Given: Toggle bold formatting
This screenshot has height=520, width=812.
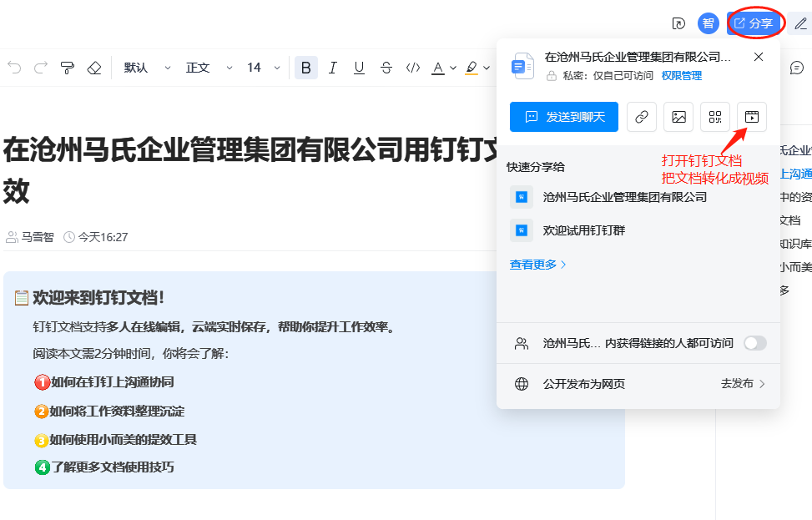Looking at the screenshot, I should 306,68.
